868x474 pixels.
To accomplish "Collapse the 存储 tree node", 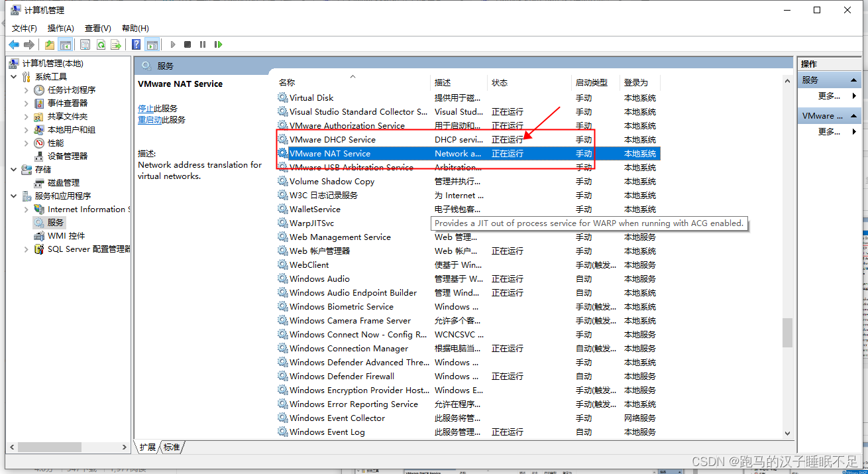I will pyautogui.click(x=14, y=169).
